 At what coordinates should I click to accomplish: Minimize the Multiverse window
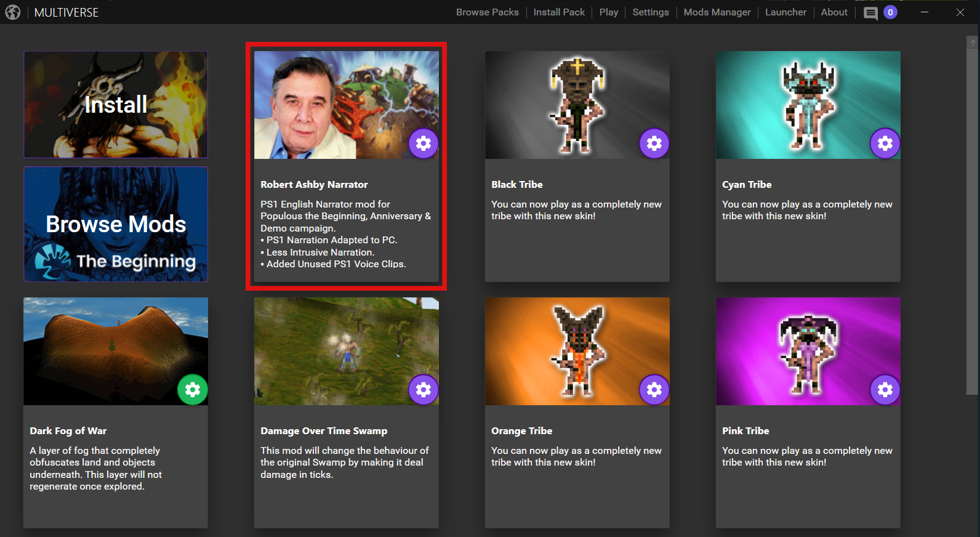(925, 12)
